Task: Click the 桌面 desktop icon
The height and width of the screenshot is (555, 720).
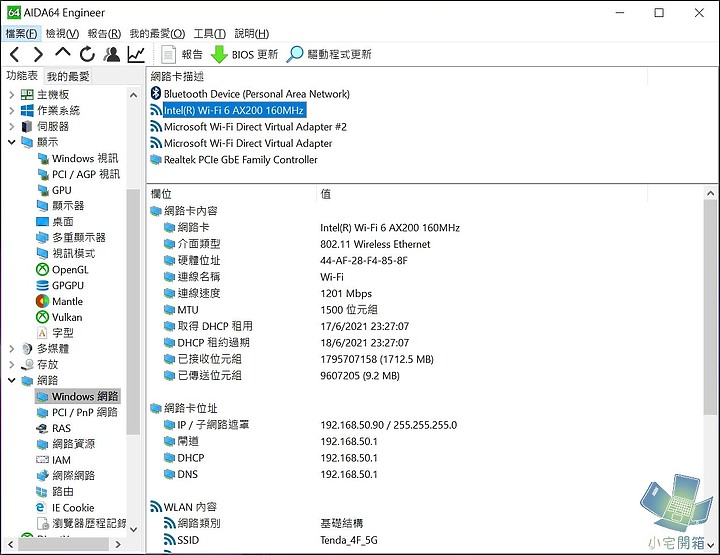Action: [43, 222]
